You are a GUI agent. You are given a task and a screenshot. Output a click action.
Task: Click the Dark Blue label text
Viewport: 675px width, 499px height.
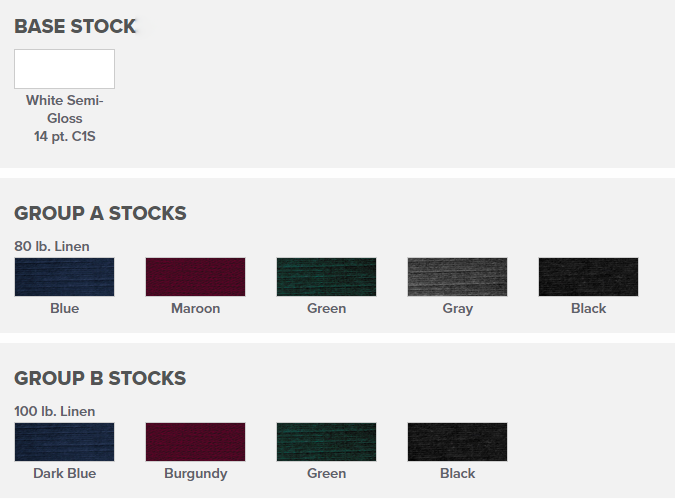point(64,474)
